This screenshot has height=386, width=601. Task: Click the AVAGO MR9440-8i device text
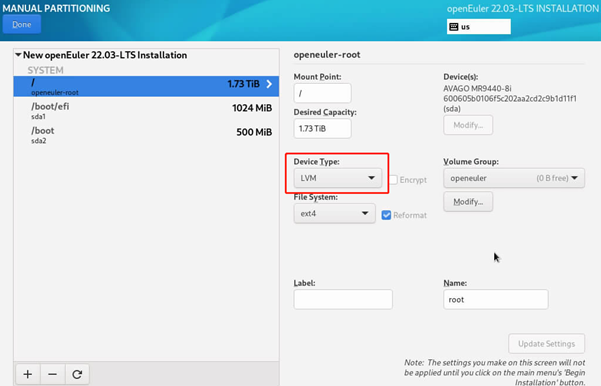click(477, 89)
